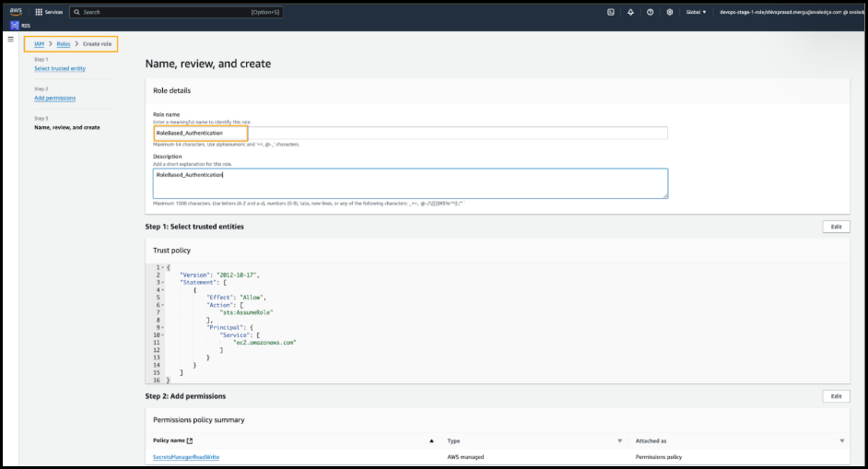This screenshot has width=868, height=469.
Task: Open the help question mark icon
Action: click(651, 12)
